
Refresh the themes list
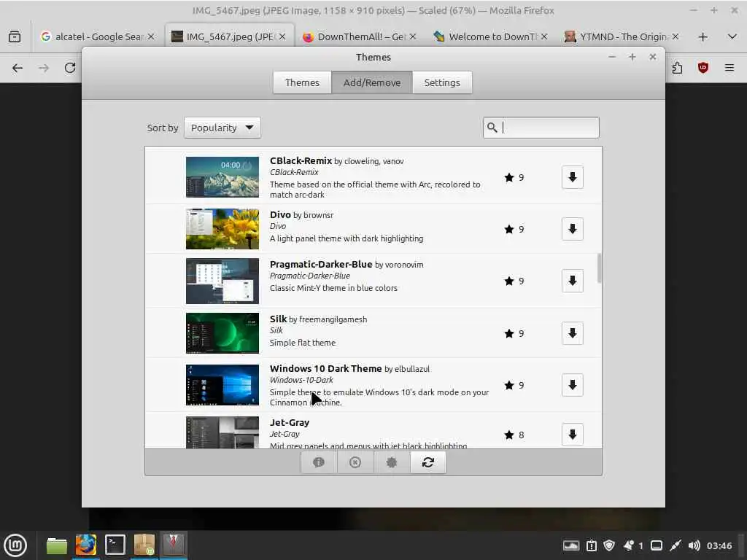click(x=427, y=462)
